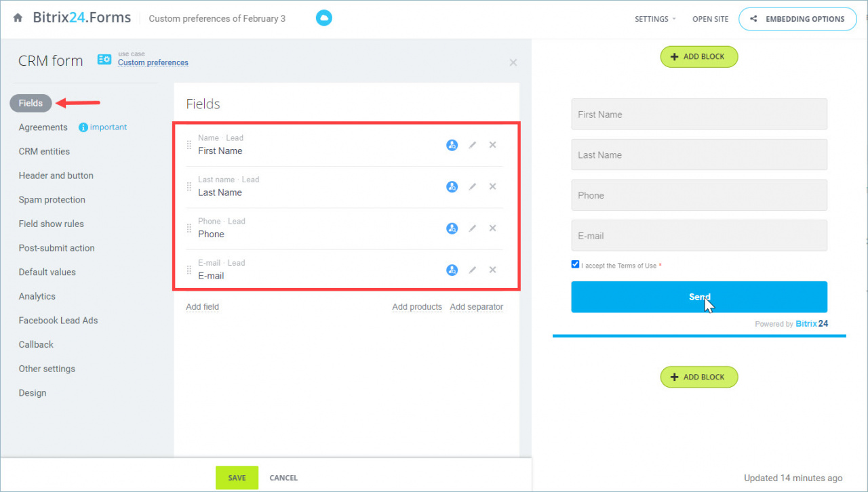Click the blue user icon on Phone row
Image resolution: width=868 pixels, height=492 pixels.
pos(452,228)
